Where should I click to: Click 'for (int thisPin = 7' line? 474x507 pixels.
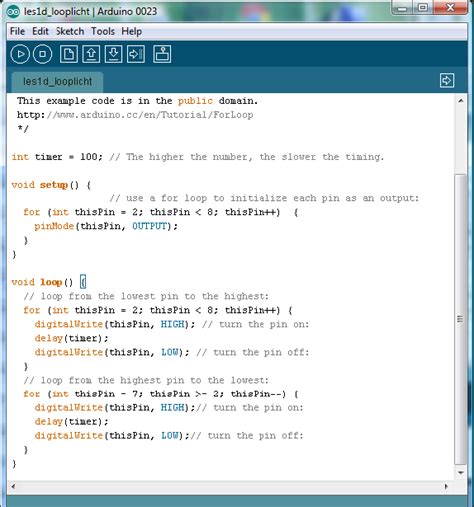click(161, 394)
